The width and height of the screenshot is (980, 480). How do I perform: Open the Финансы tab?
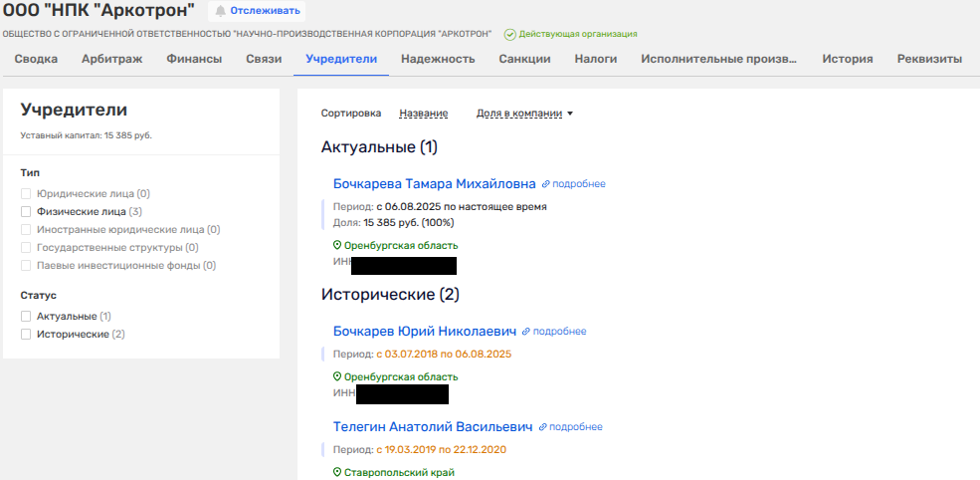click(194, 59)
